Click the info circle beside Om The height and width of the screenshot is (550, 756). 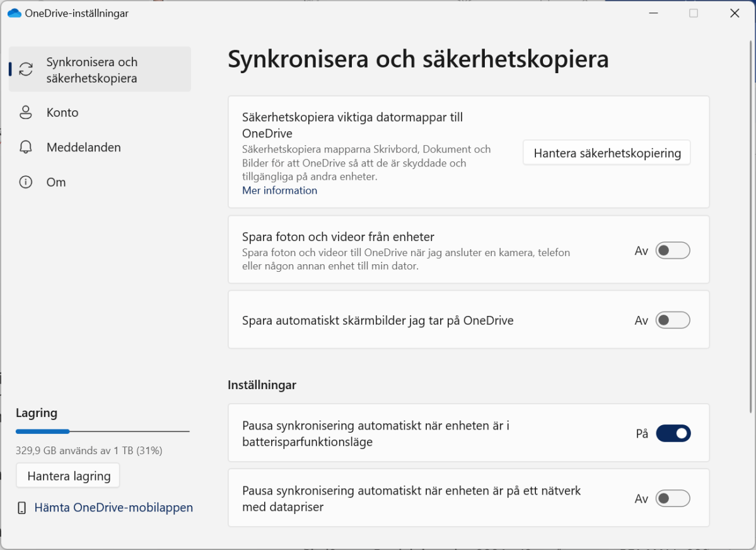point(25,182)
